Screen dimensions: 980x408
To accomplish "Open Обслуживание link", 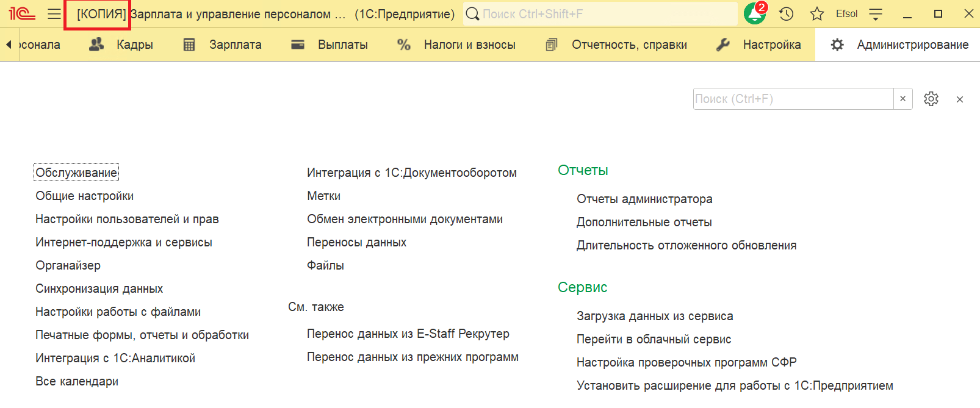I will point(76,173).
